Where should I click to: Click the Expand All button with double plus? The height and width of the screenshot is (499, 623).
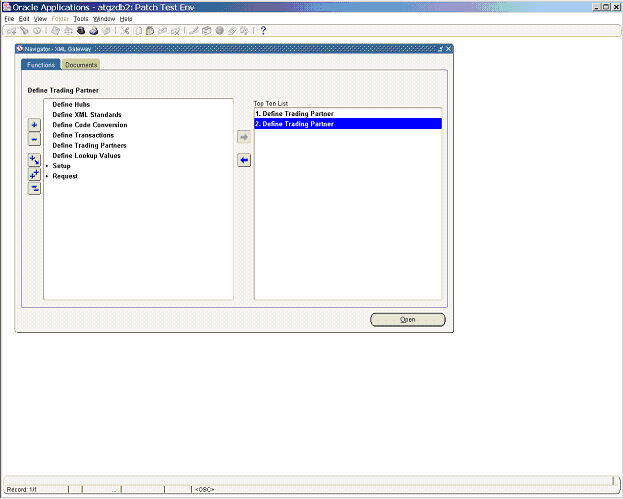[x=34, y=174]
